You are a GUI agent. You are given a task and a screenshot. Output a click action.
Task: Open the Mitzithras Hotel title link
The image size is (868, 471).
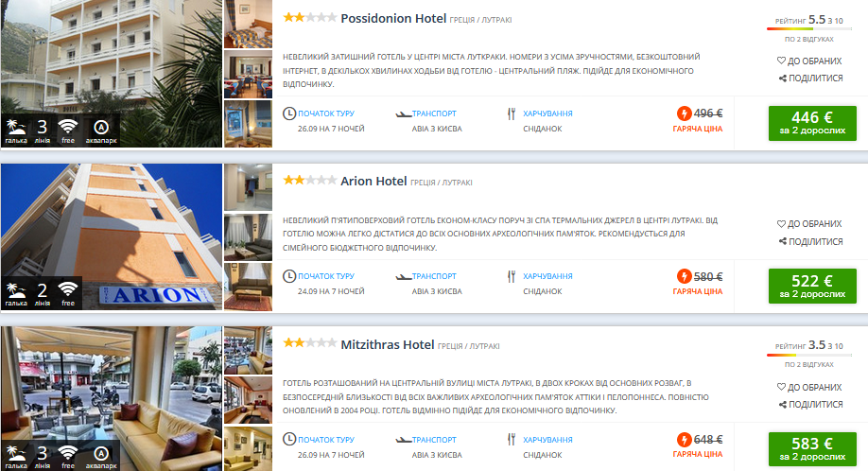(388, 345)
